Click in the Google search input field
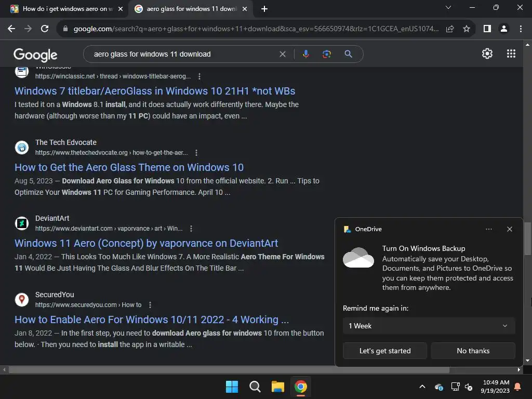This screenshot has height=399, width=532. click(x=183, y=54)
